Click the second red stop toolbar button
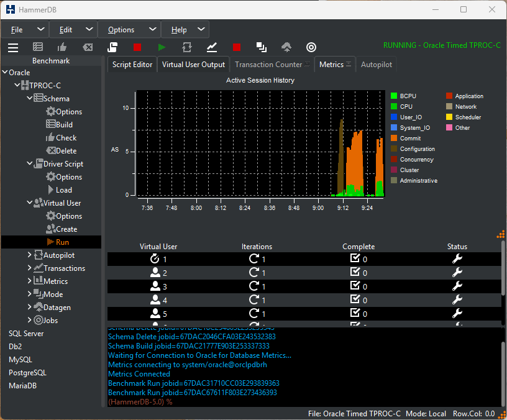507x420 pixels. click(237, 47)
